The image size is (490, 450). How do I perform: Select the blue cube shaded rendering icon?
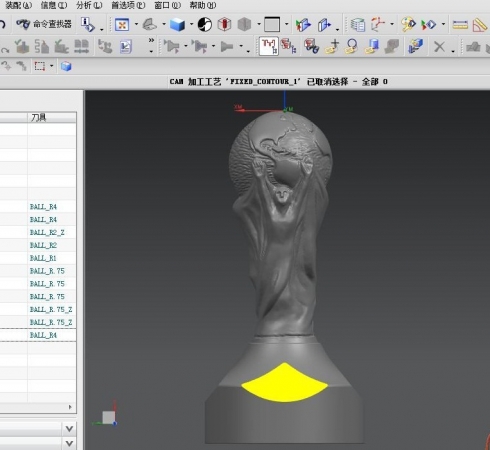coord(177,25)
